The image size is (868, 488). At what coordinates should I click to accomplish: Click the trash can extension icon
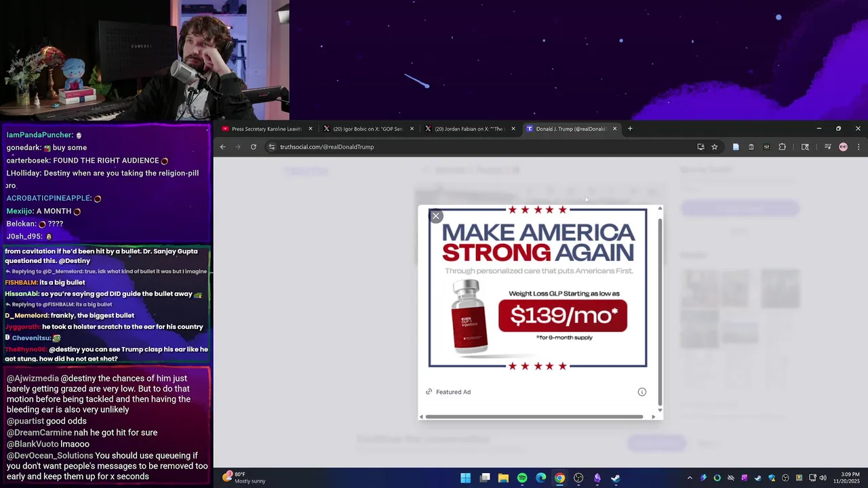coord(751,146)
